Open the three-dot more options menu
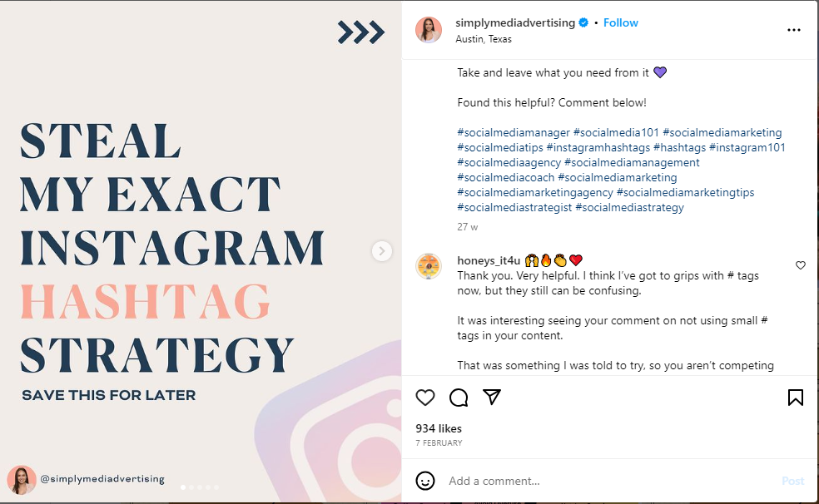 (x=793, y=30)
